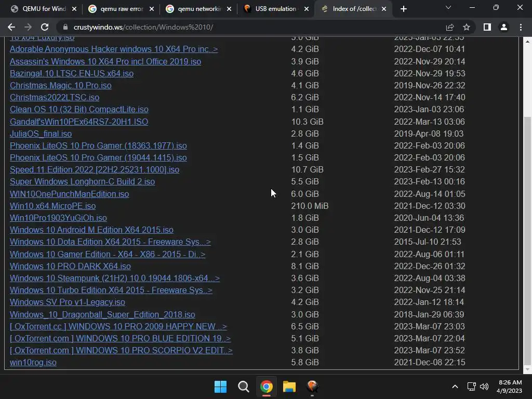Viewport: 532px width, 399px height.
Task: Close the USB emulation tab
Action: click(307, 9)
